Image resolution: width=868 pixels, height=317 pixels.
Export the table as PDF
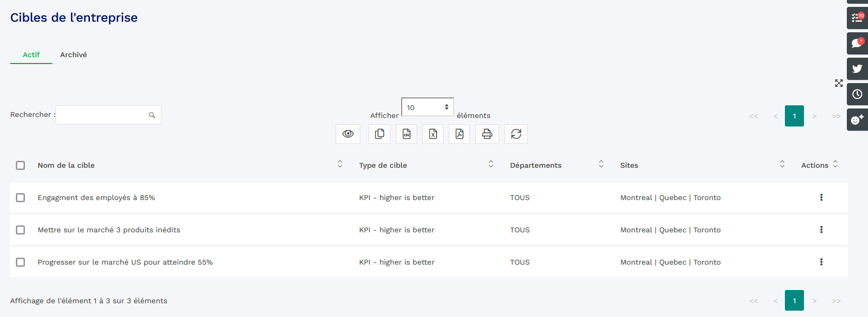tap(459, 134)
